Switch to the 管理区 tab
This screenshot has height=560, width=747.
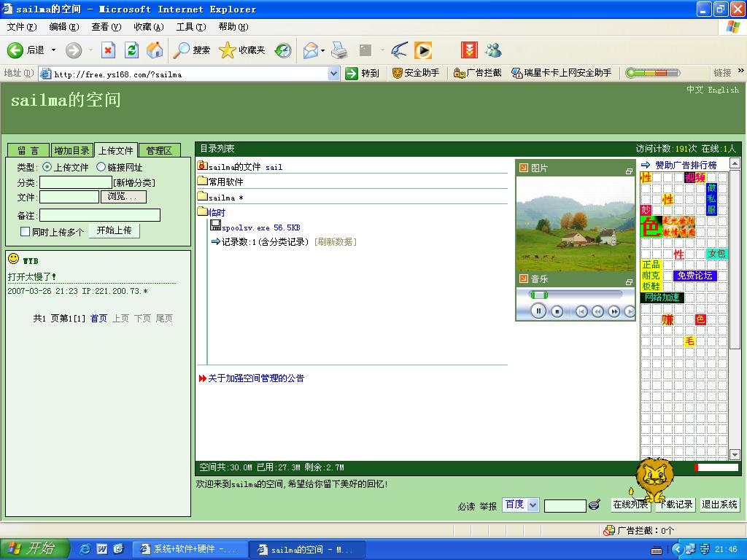(x=158, y=150)
